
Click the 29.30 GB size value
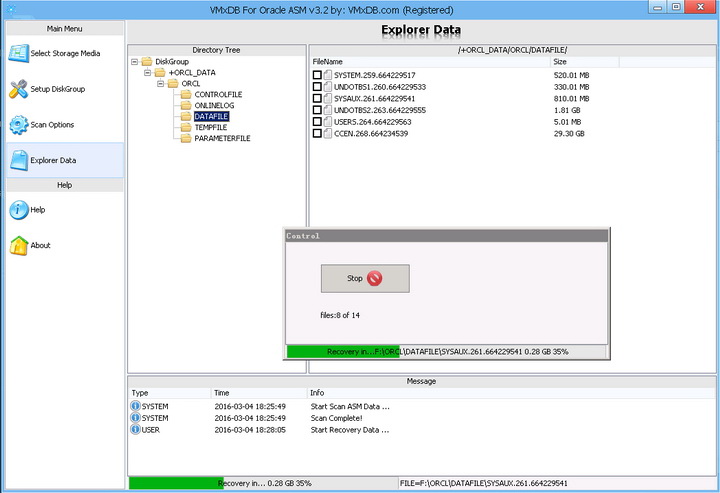(569, 134)
